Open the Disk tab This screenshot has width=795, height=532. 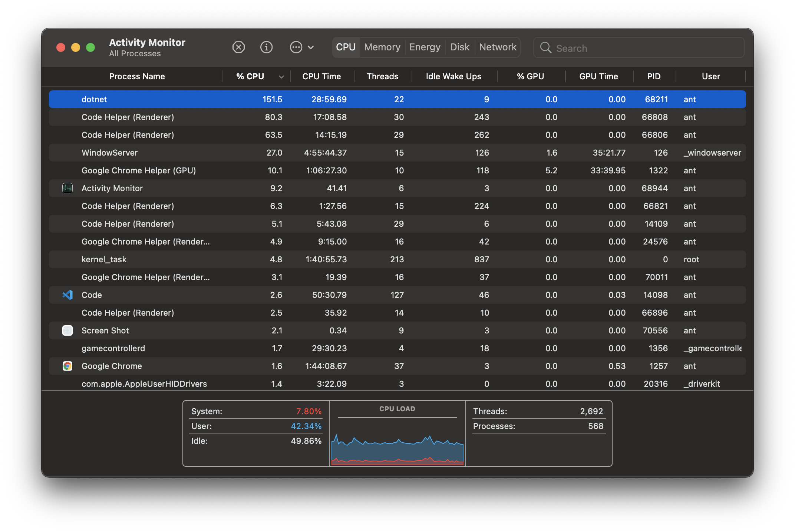(459, 47)
